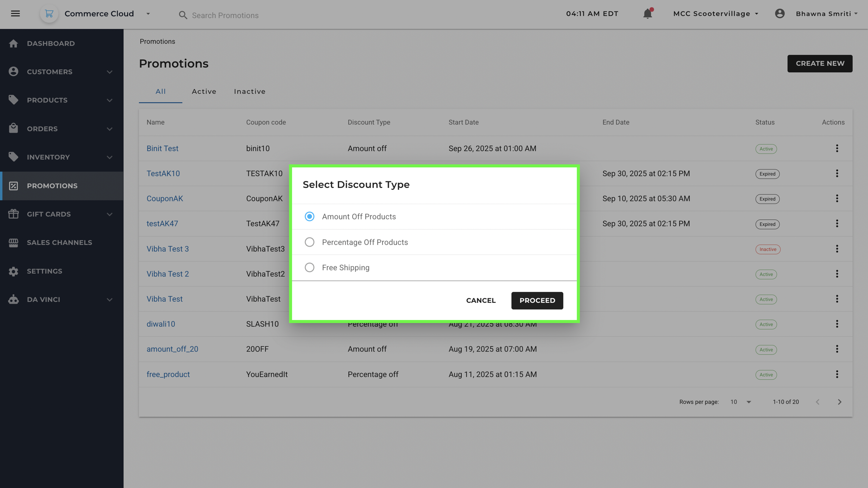Click the Dashboard home icon
This screenshot has width=868, height=488.
[x=14, y=43]
